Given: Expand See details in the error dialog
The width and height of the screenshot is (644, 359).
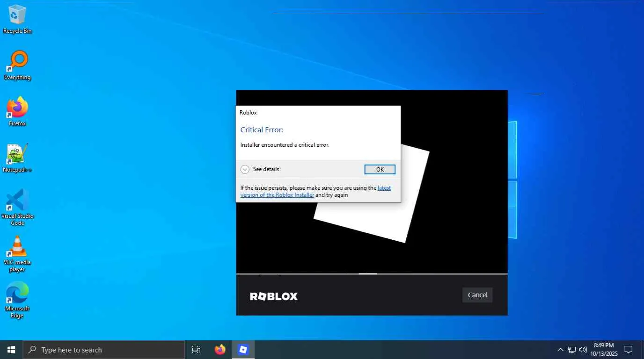Looking at the screenshot, I should coord(260,169).
